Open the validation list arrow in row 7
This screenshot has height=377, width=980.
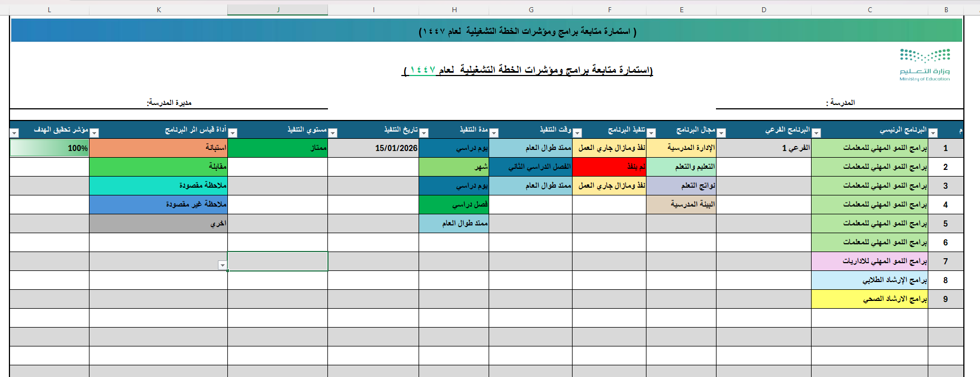(x=222, y=265)
